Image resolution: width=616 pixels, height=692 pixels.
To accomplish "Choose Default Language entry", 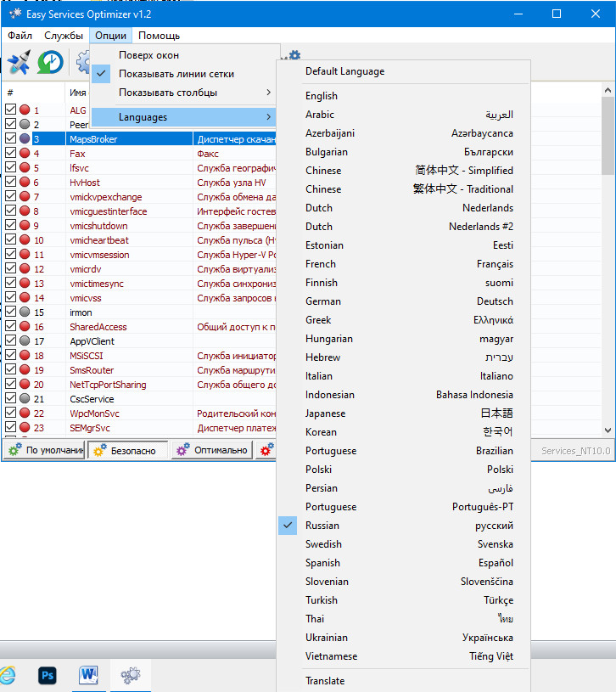I will tap(403, 71).
